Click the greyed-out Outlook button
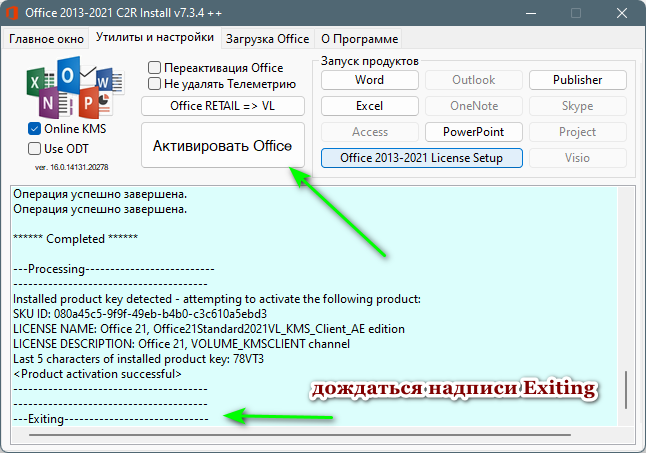Viewport: 646px width, 453px height. [474, 80]
